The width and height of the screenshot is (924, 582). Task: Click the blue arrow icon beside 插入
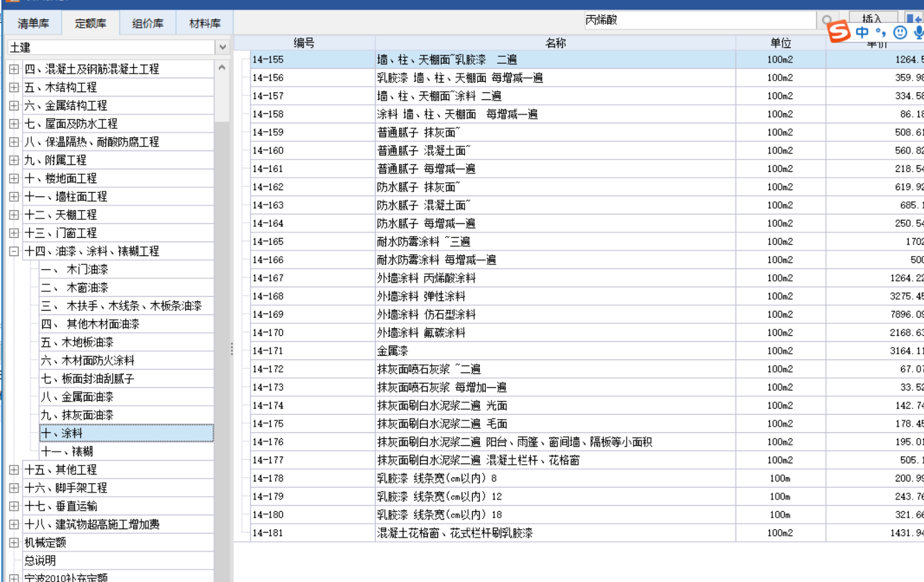tap(914, 19)
